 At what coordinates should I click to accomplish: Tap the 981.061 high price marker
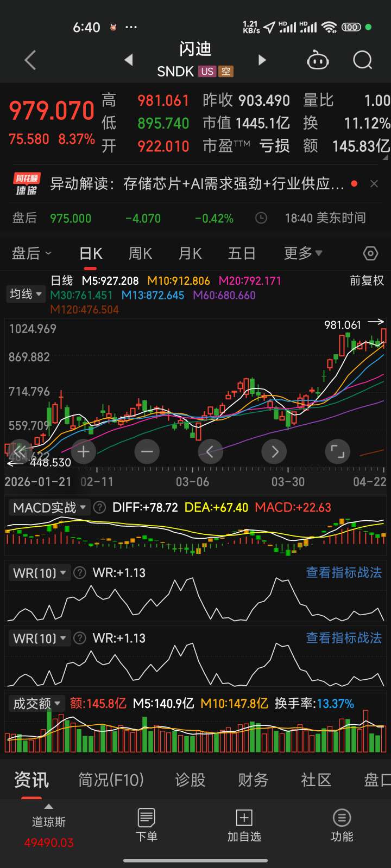(x=343, y=325)
